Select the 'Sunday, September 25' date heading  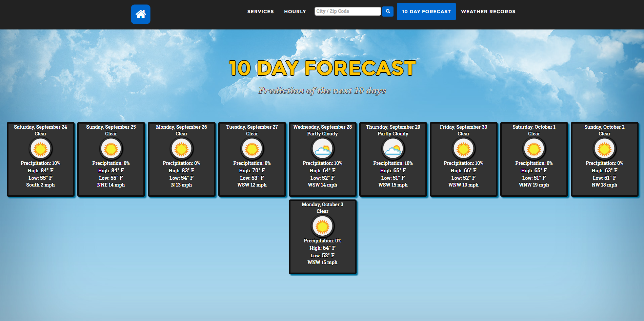point(111,127)
